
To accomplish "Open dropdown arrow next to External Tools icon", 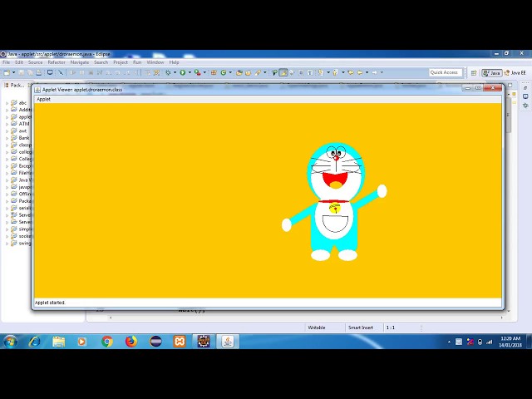I will pyautogui.click(x=204, y=72).
